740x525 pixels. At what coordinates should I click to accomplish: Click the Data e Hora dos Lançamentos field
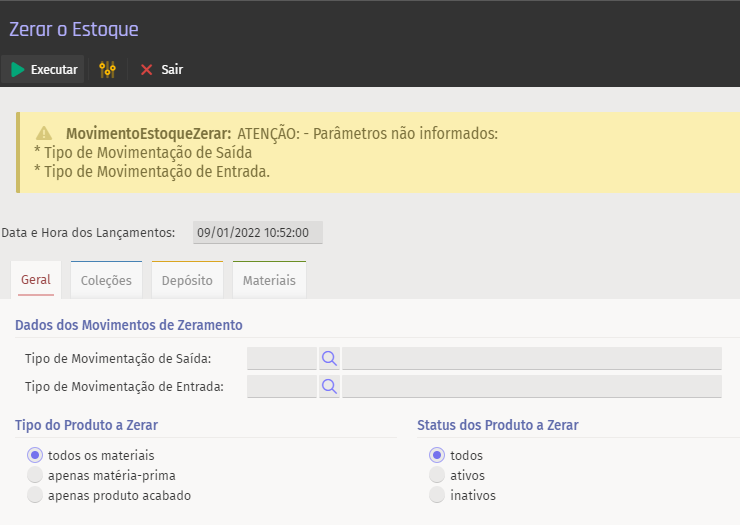click(x=257, y=232)
